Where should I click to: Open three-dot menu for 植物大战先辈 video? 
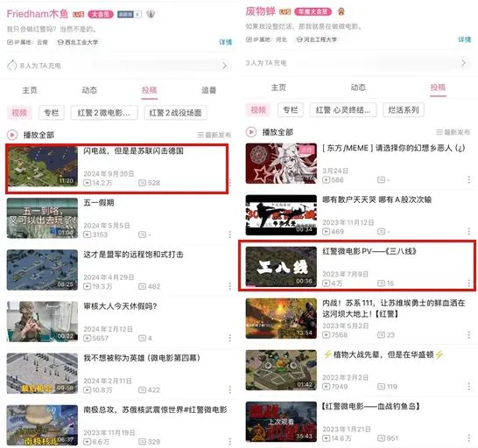[x=469, y=387]
